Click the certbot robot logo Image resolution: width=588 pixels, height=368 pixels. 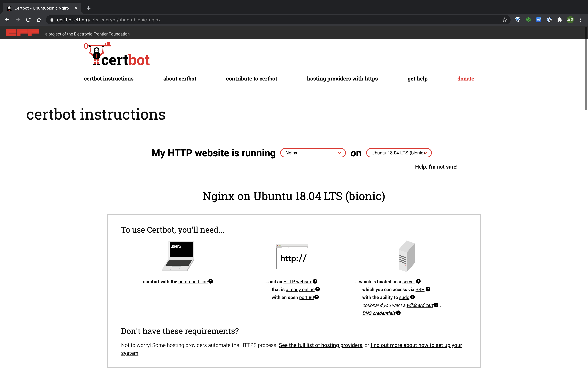[117, 54]
